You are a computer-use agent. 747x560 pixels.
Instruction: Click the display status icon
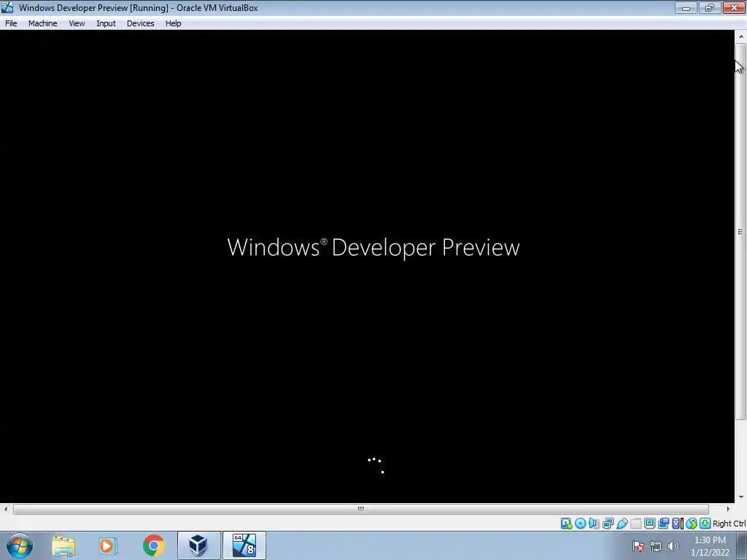coord(649,524)
